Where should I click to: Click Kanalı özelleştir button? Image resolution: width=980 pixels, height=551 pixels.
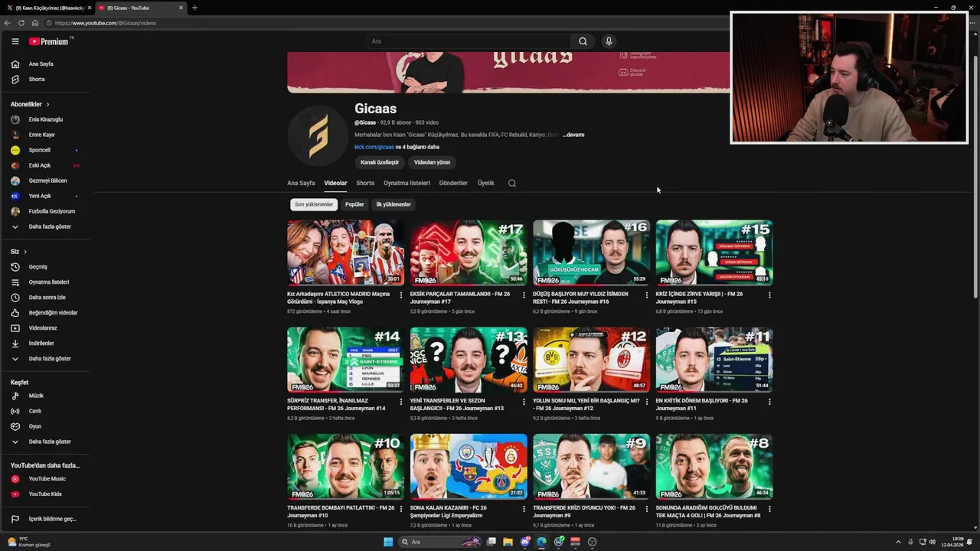380,162
